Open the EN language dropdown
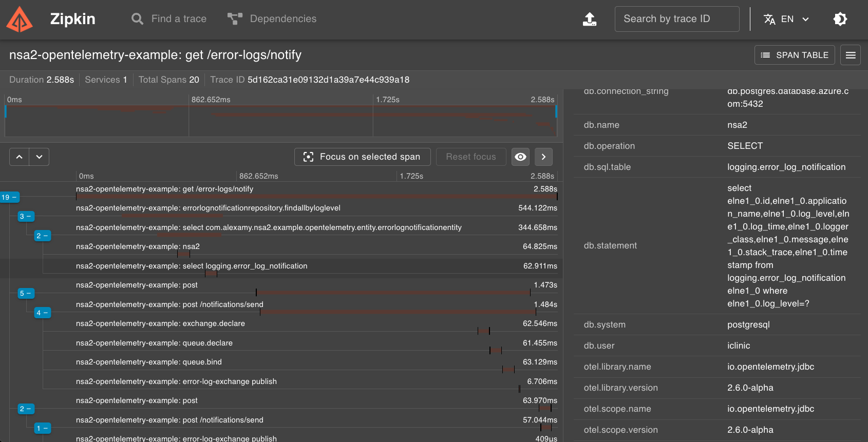This screenshot has height=442, width=868. pos(786,19)
